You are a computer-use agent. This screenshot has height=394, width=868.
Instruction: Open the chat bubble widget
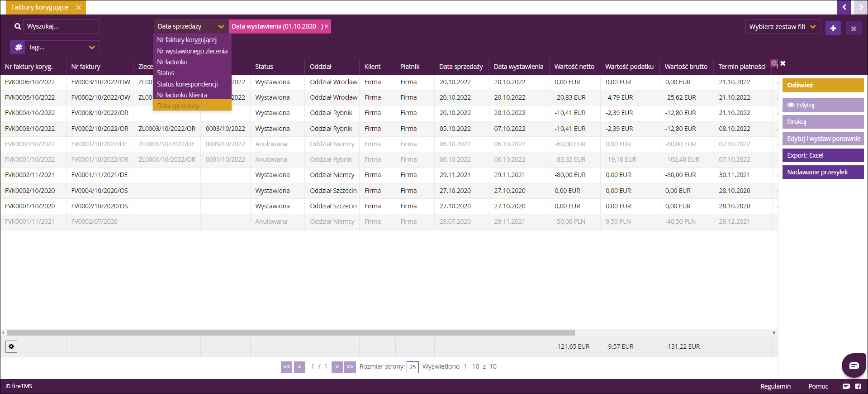point(854,365)
